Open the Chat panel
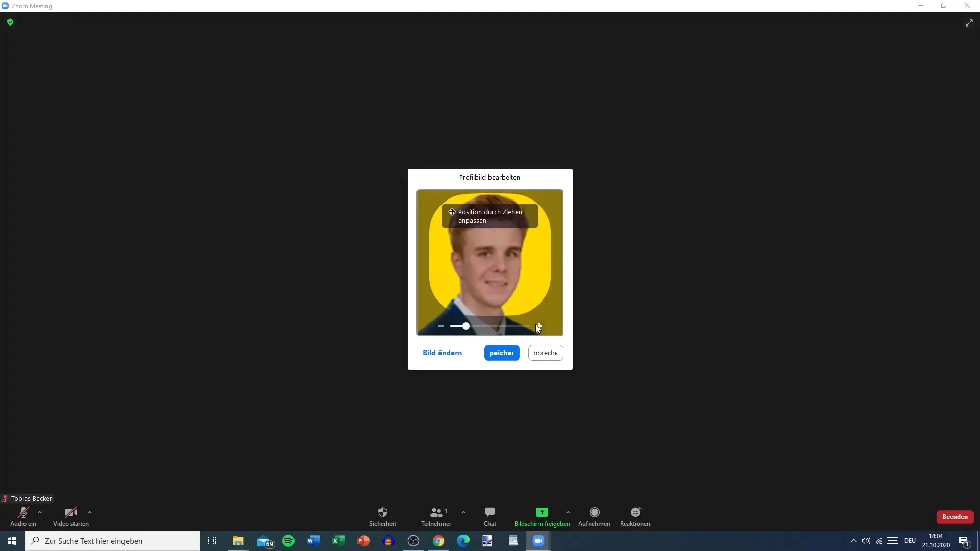The width and height of the screenshot is (980, 551). point(489,516)
